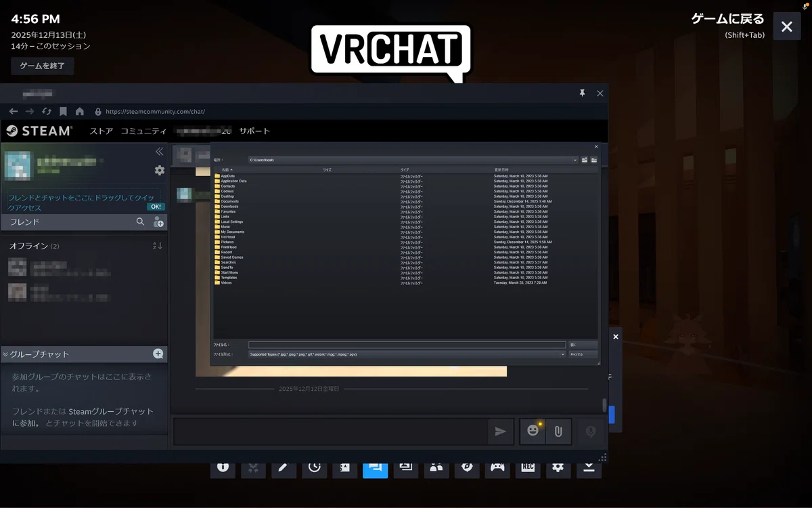Go to the browser home page
Image resolution: width=812 pixels, height=508 pixels.
(x=80, y=111)
